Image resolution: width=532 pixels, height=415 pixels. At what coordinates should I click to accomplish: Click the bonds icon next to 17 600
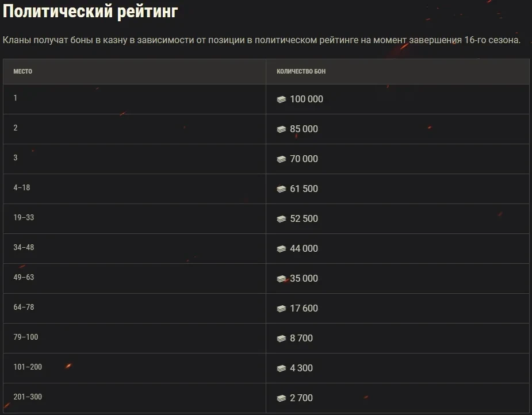click(281, 309)
